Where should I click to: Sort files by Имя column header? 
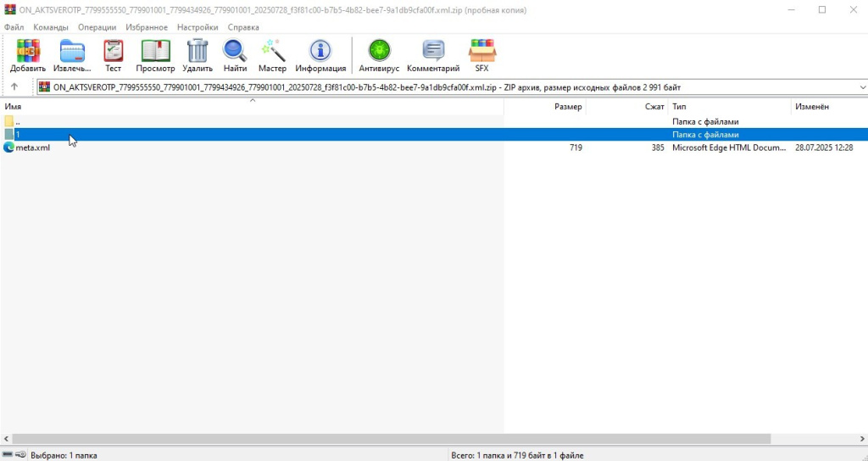coord(14,107)
